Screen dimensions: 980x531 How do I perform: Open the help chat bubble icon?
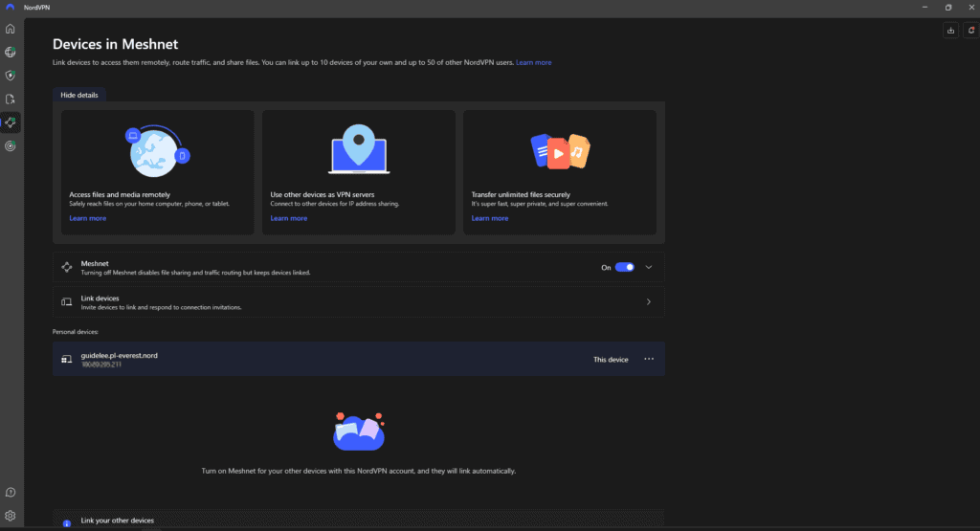[11, 492]
